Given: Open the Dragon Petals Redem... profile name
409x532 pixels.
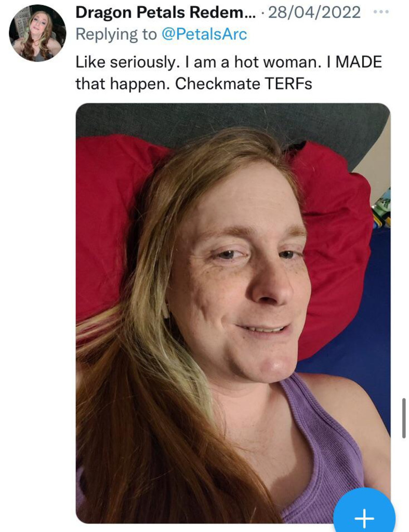Looking at the screenshot, I should (x=166, y=13).
